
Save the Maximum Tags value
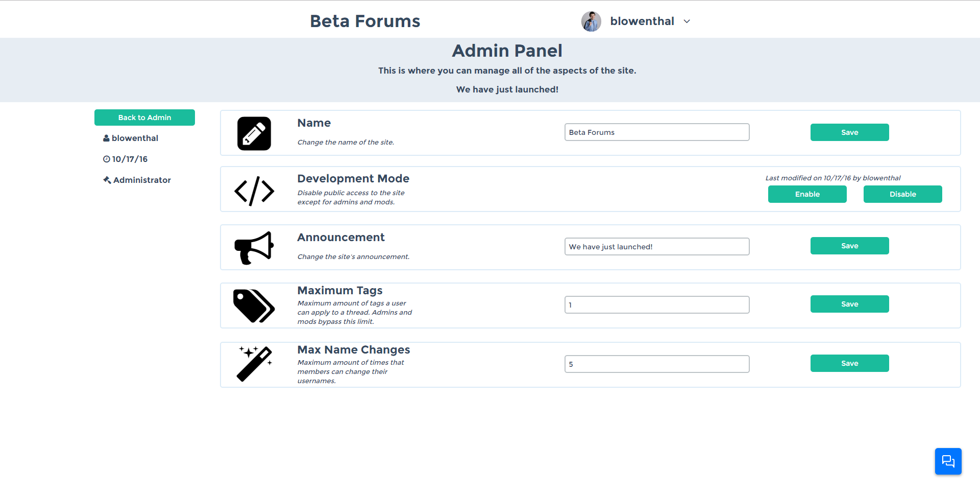point(850,304)
